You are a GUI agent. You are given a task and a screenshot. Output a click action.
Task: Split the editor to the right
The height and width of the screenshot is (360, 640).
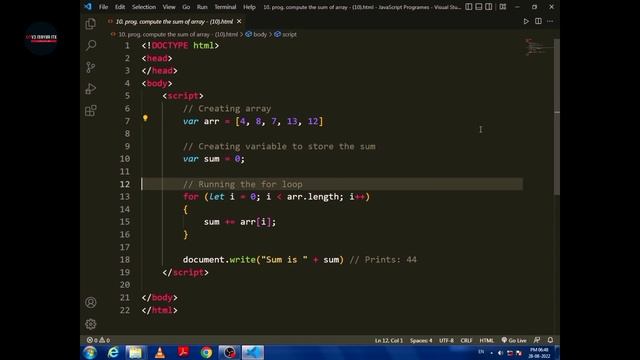coord(538,21)
